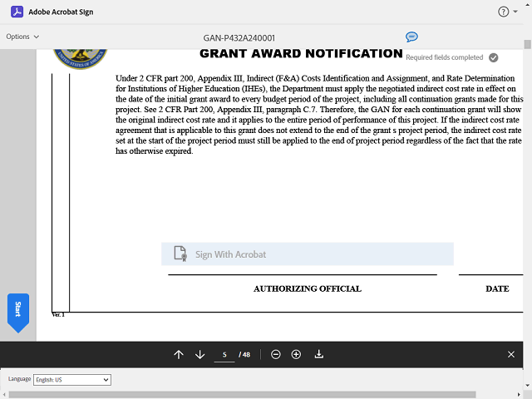This screenshot has width=532, height=399.
Task: Click the Sign With Acrobat signature field
Action: pos(308,254)
